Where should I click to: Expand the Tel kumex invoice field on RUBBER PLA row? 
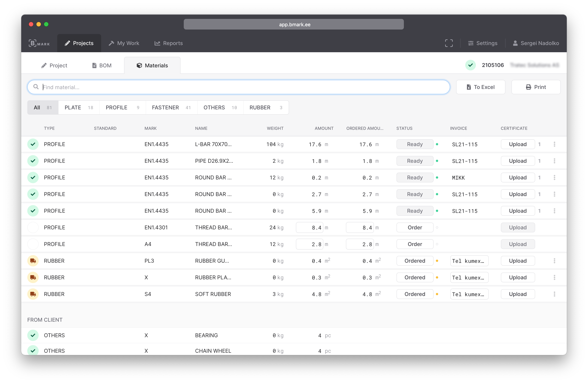coord(469,277)
